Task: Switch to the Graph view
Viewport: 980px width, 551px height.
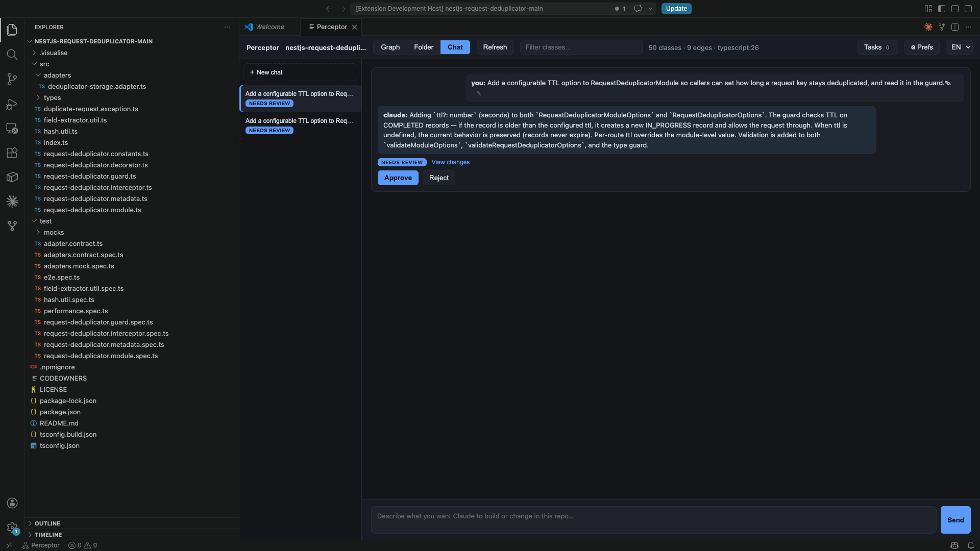Action: 390,47
